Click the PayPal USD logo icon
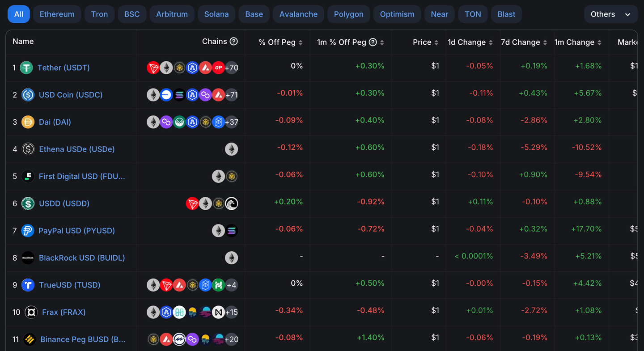Image resolution: width=644 pixels, height=351 pixels. (28, 231)
